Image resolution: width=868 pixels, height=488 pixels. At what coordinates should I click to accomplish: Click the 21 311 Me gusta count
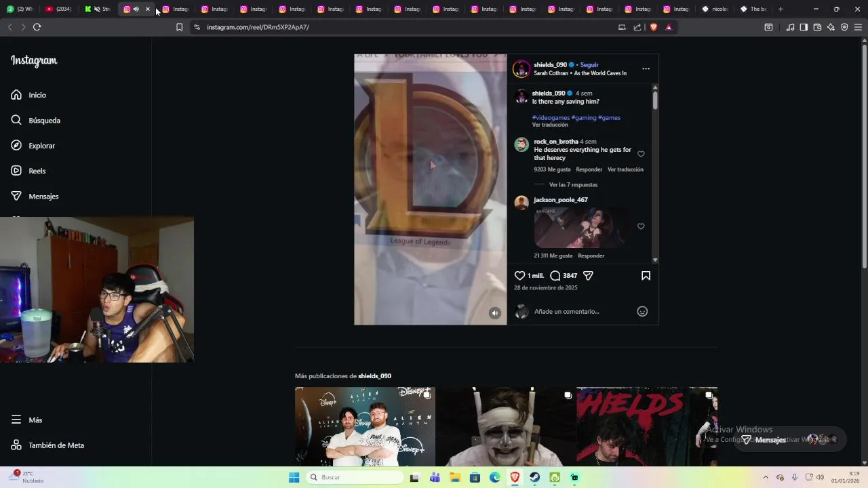(x=553, y=256)
